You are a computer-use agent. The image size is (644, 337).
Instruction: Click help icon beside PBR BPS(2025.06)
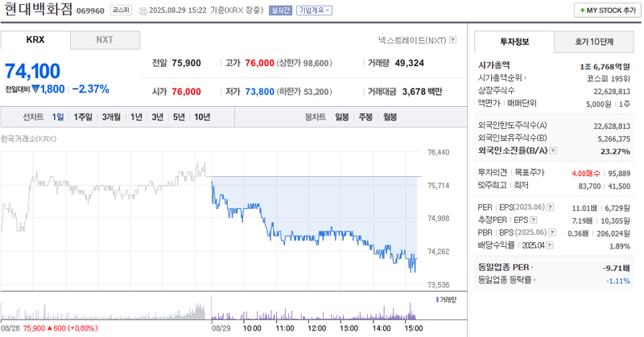552,232
